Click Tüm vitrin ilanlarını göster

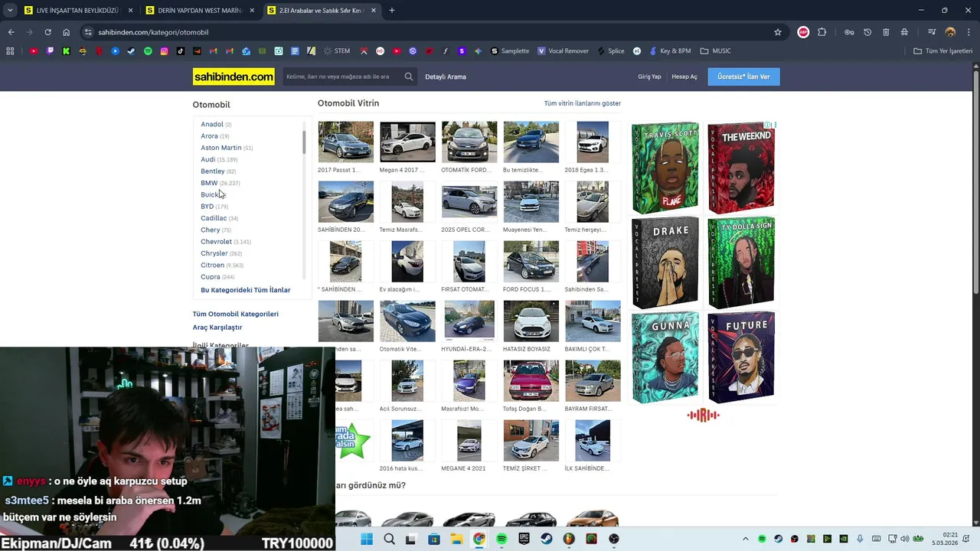point(583,103)
